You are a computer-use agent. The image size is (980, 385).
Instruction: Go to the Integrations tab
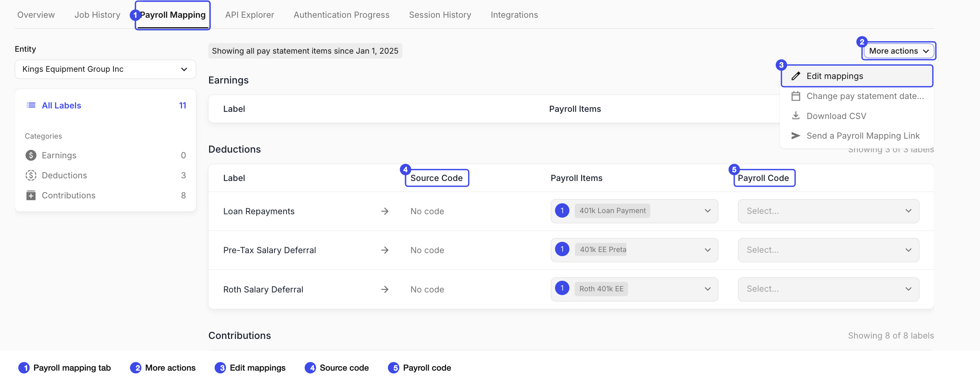pyautogui.click(x=514, y=15)
